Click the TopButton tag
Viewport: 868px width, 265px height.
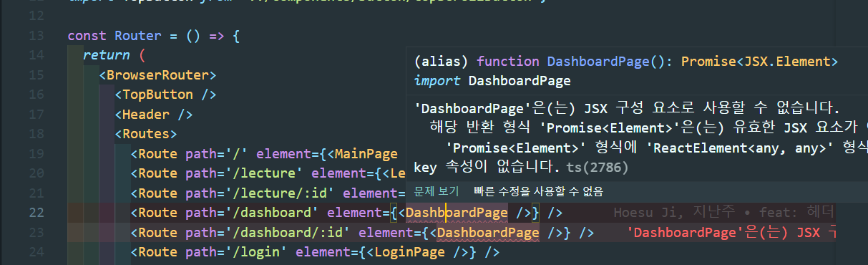coord(165,95)
